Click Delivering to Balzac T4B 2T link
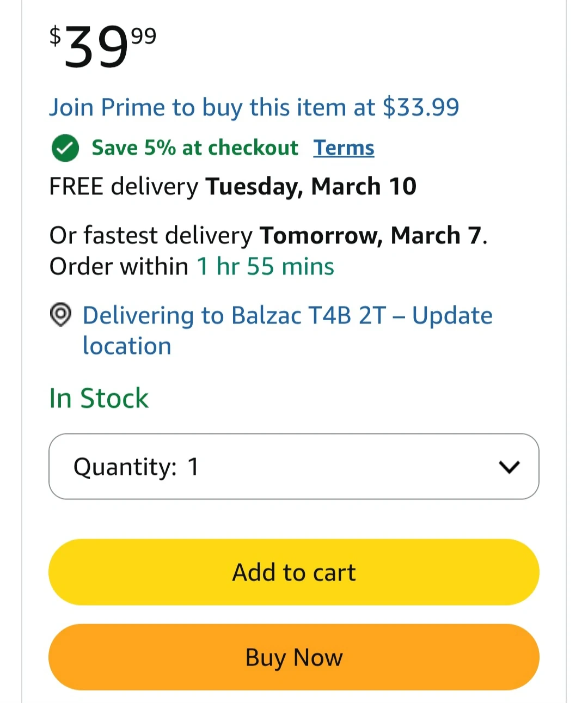The height and width of the screenshot is (703, 588). pos(234,316)
